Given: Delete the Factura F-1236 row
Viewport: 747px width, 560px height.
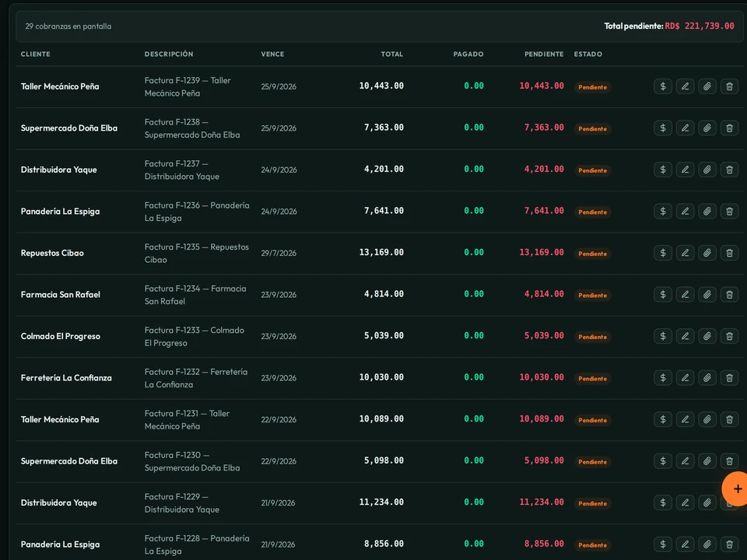Looking at the screenshot, I should point(729,212).
